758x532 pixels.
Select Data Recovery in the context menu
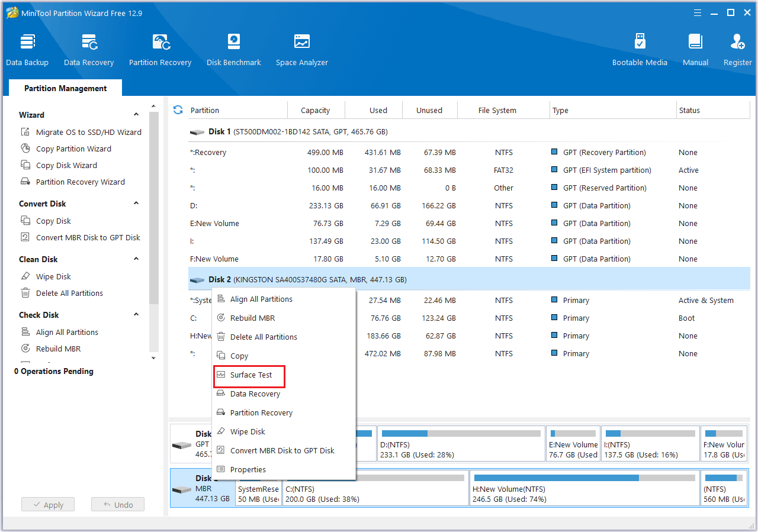284,394
